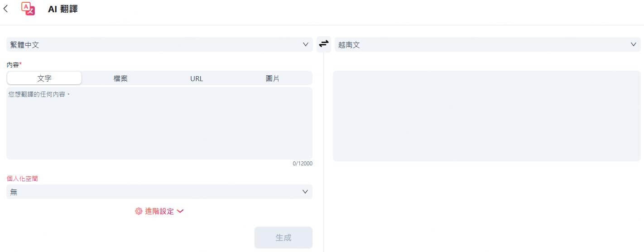Viewport: 644px width, 252px height.
Task: Click the 個人化空間 label text
Action: click(22, 179)
